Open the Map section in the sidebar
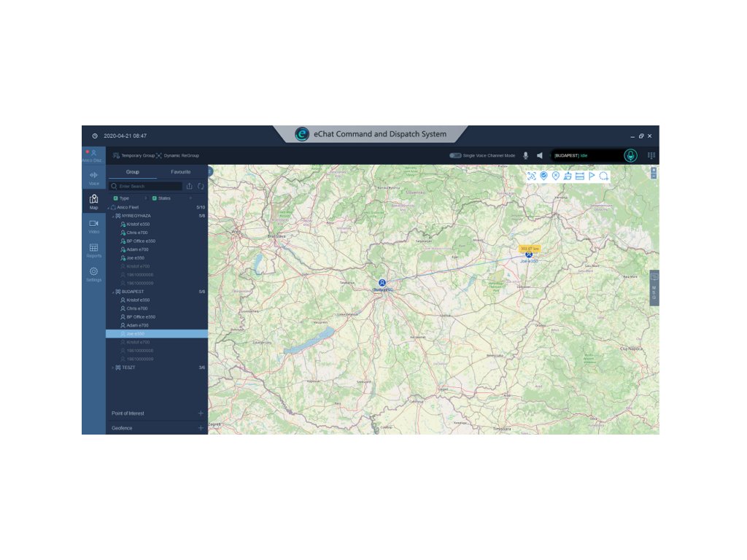 94,202
